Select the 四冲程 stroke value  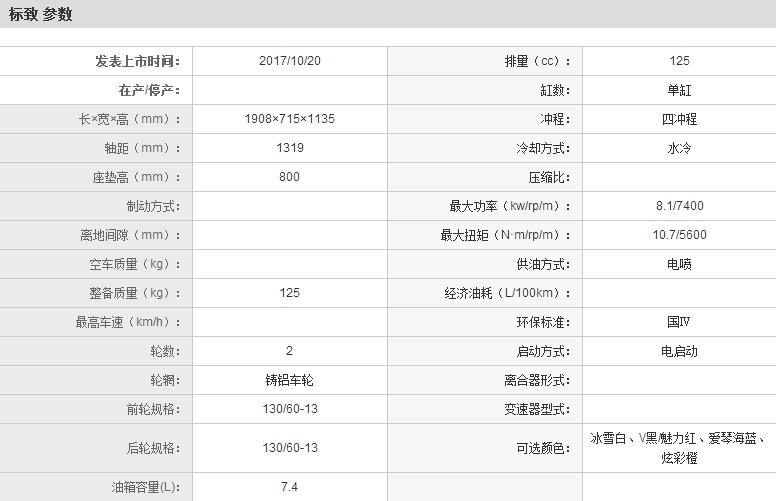click(679, 119)
